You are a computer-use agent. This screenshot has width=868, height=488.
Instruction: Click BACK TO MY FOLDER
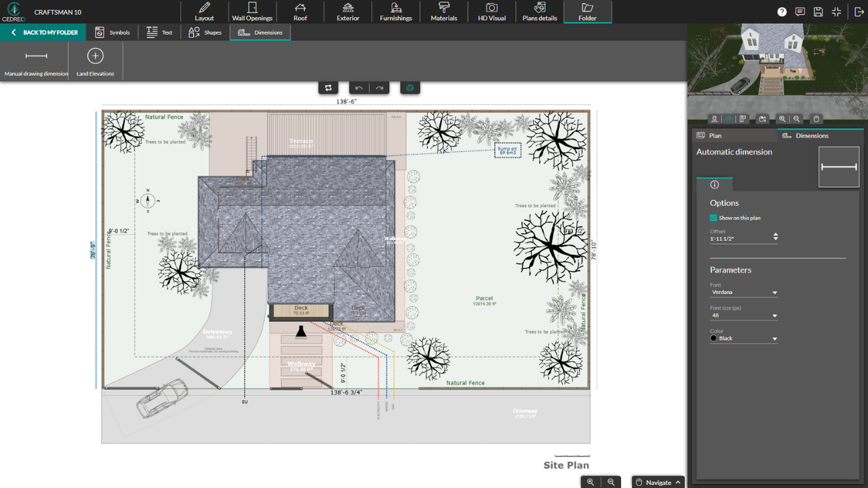(x=43, y=32)
